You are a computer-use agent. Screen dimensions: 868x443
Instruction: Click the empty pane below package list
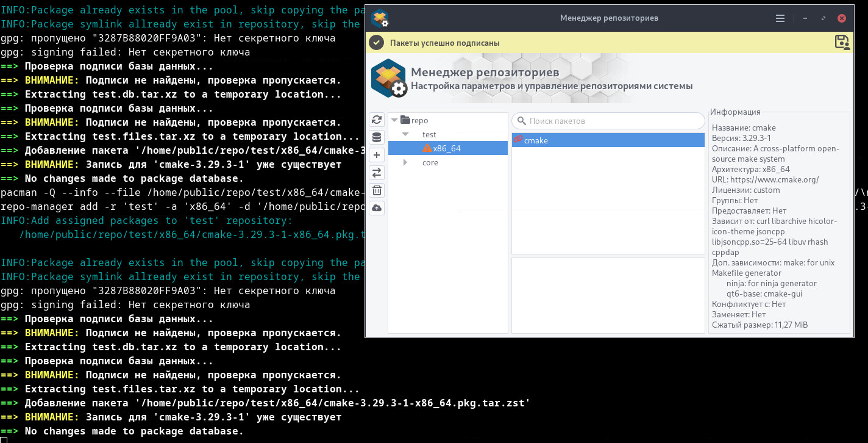click(608, 295)
